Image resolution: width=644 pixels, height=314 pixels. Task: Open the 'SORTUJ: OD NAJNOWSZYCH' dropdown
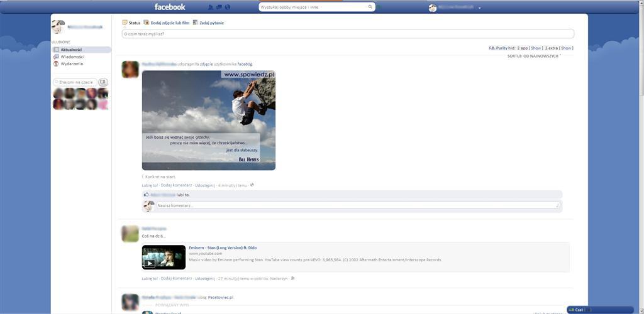coord(534,56)
